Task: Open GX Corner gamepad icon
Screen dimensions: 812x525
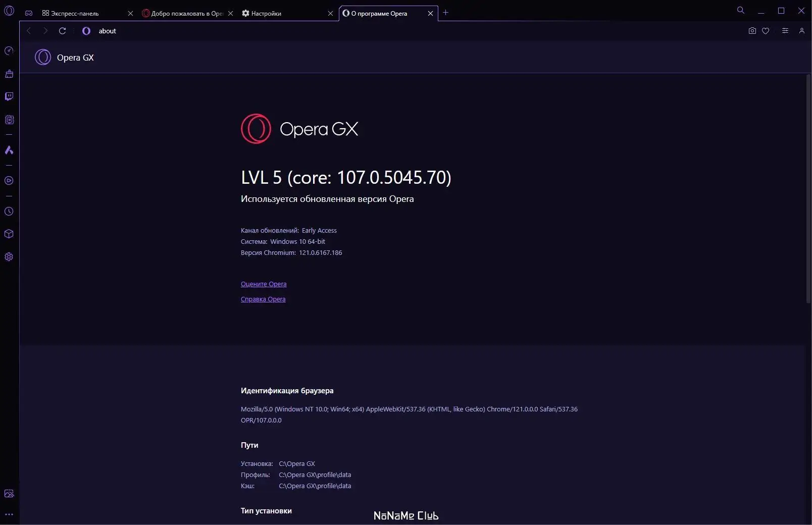Action: 29,13
